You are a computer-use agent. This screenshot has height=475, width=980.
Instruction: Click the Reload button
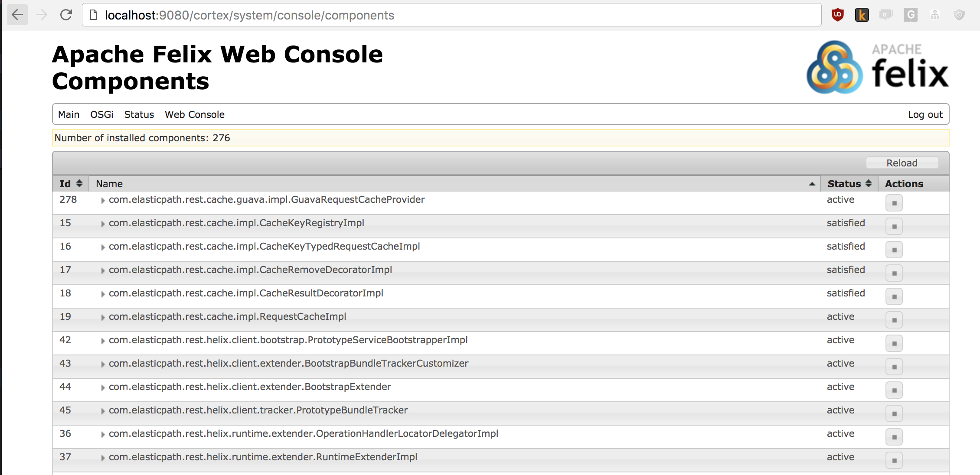pos(902,163)
